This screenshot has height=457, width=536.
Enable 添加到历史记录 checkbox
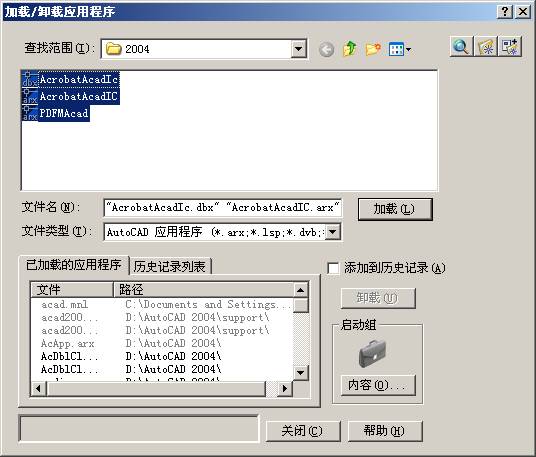point(333,268)
